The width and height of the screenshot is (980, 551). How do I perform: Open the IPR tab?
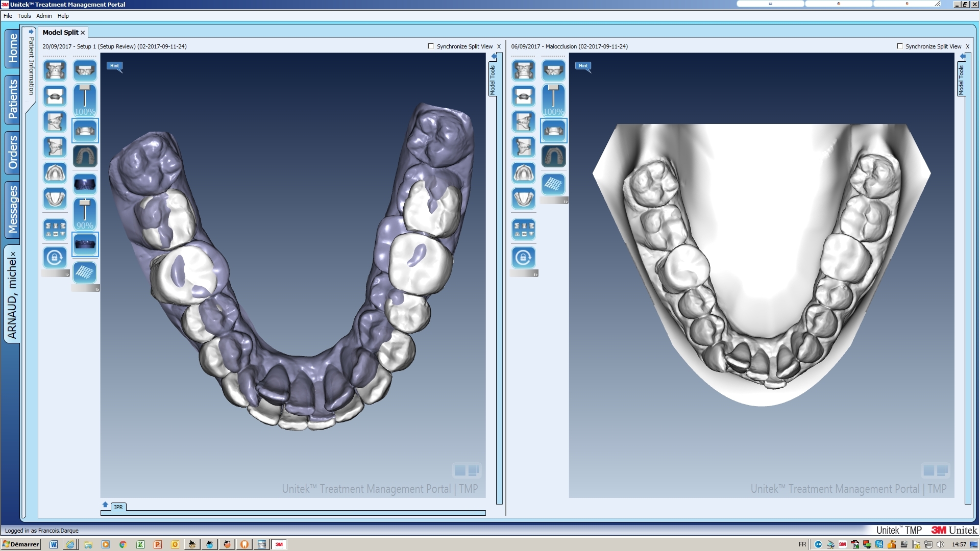pos(118,507)
